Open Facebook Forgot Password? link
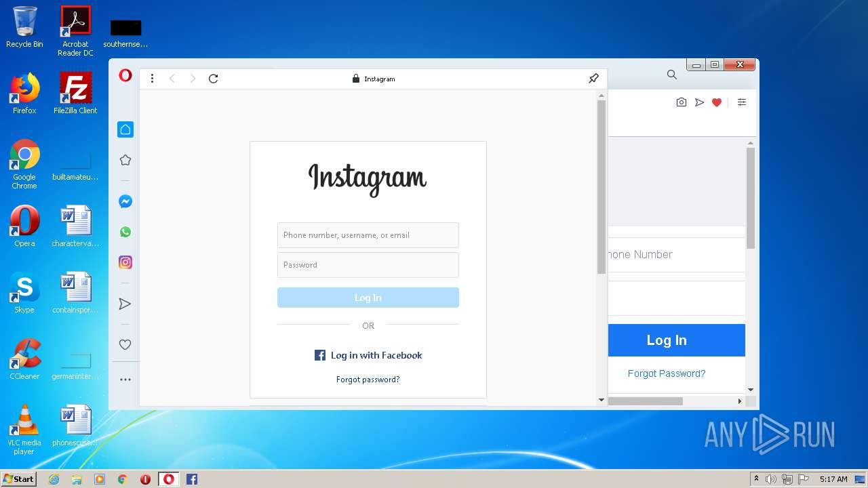Image resolution: width=868 pixels, height=488 pixels. point(667,373)
